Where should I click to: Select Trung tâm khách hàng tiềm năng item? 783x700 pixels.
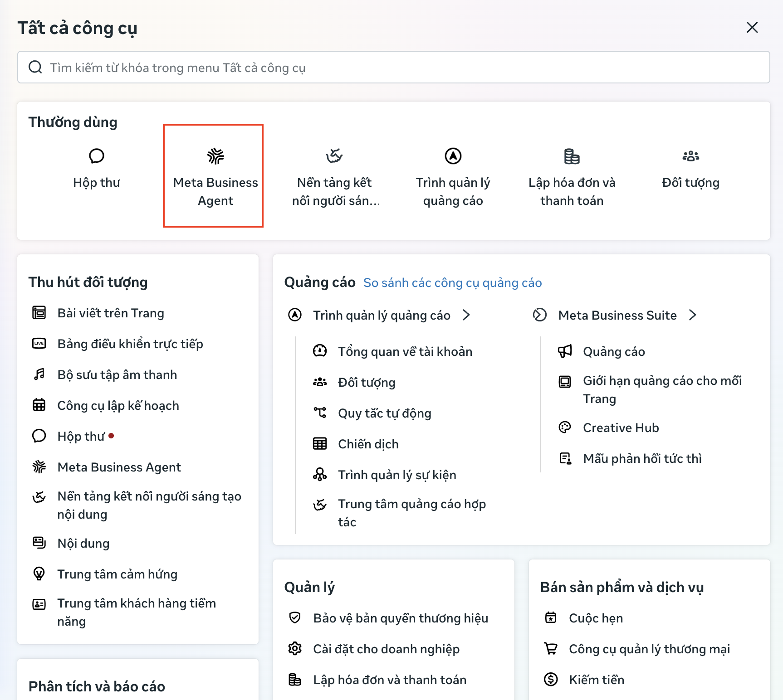[138, 612]
